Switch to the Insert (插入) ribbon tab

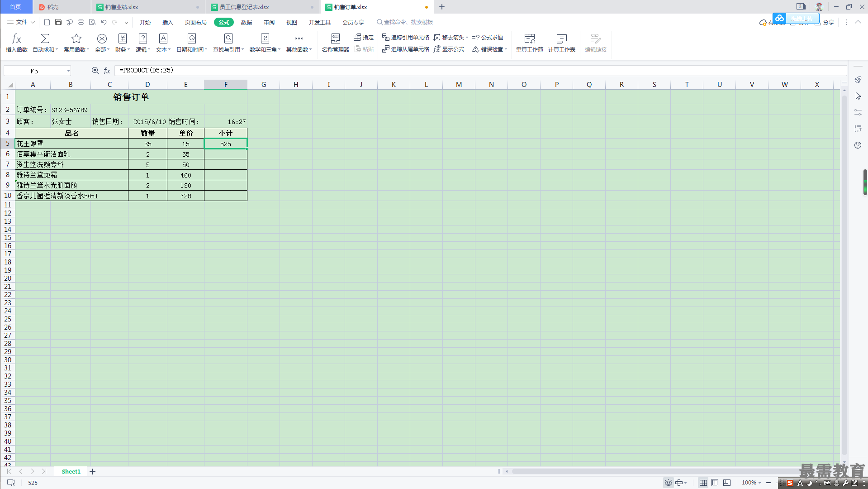click(x=167, y=22)
